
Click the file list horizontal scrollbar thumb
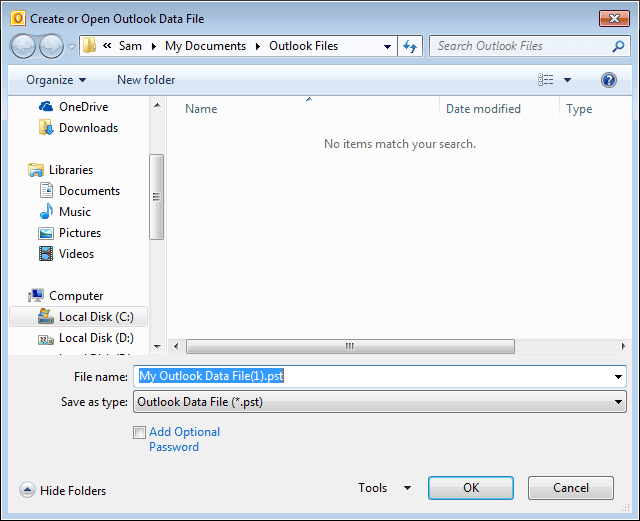(x=350, y=347)
